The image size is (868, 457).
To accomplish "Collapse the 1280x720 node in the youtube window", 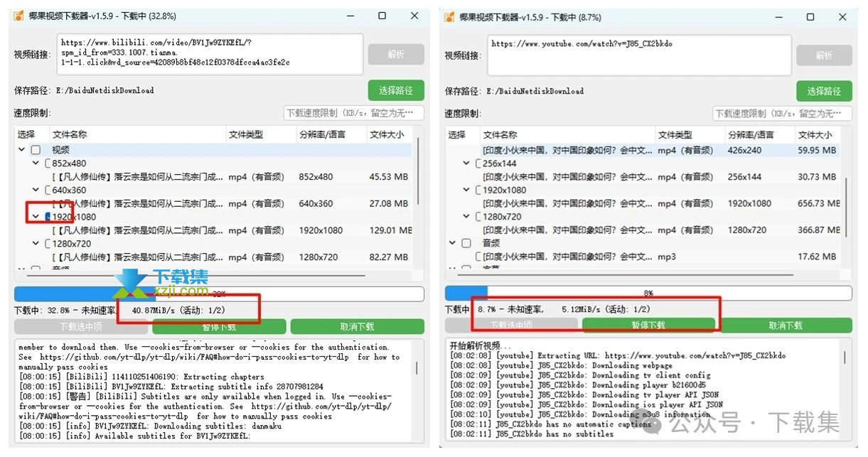I will coord(466,217).
